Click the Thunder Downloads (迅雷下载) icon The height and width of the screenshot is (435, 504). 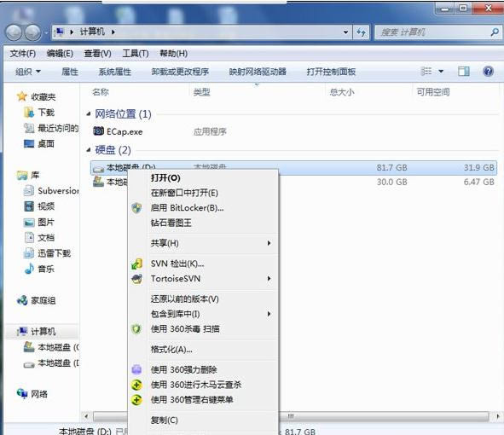point(29,253)
